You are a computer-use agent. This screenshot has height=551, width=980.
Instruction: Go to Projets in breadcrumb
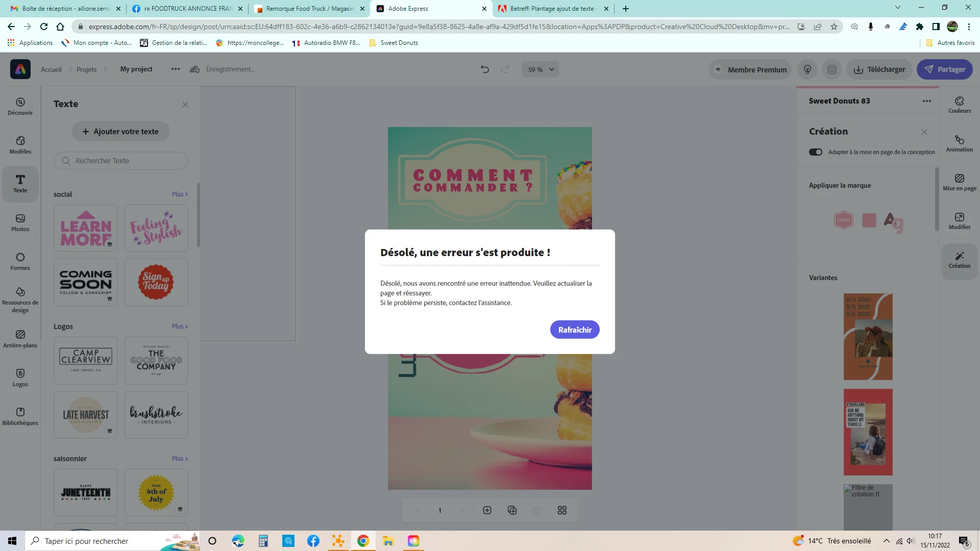pyautogui.click(x=86, y=69)
